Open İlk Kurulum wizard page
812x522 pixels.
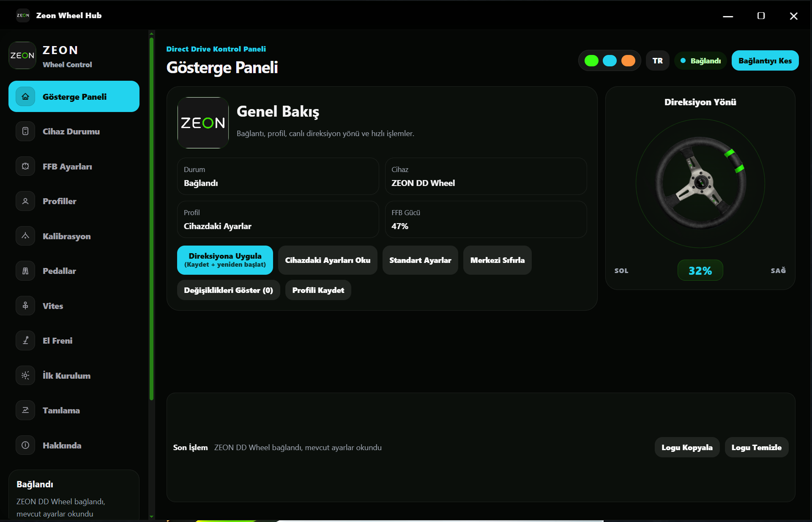pos(74,376)
